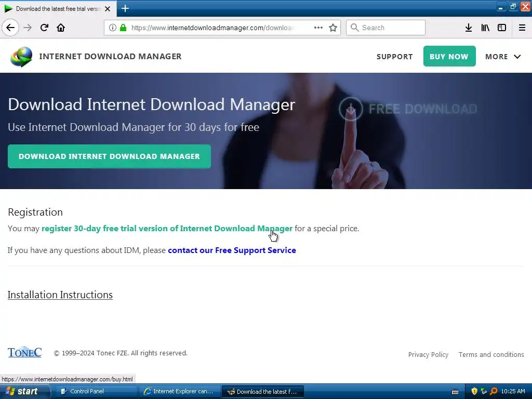This screenshot has height=399, width=532.
Task: Select the Download the latest free trial tab
Action: coord(58,9)
